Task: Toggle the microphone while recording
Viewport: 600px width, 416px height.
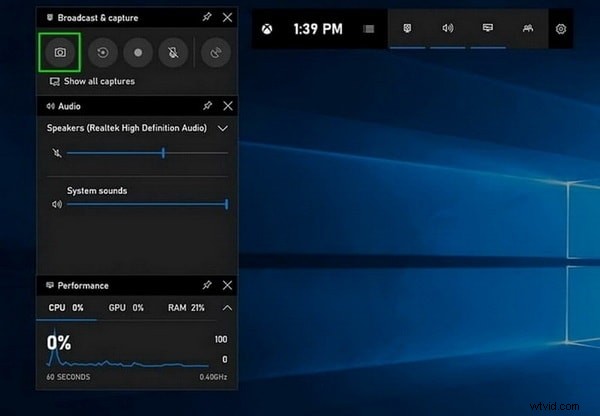Action: click(173, 52)
